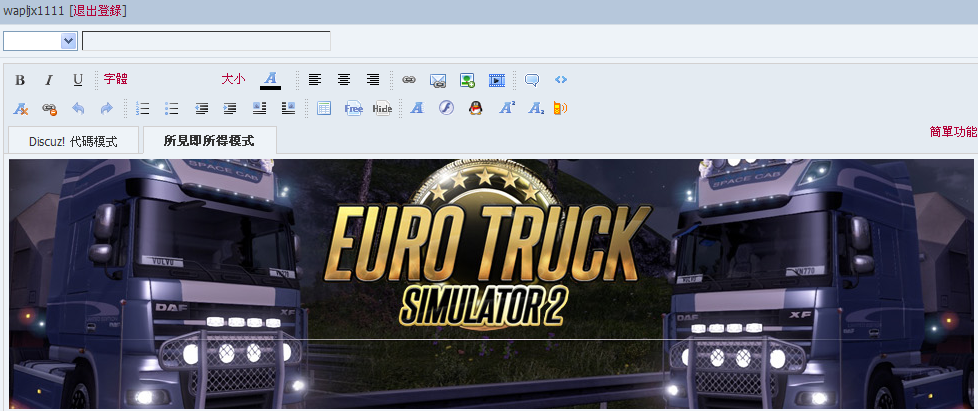Click the 簡單功能 link
978x411 pixels.
click(952, 131)
